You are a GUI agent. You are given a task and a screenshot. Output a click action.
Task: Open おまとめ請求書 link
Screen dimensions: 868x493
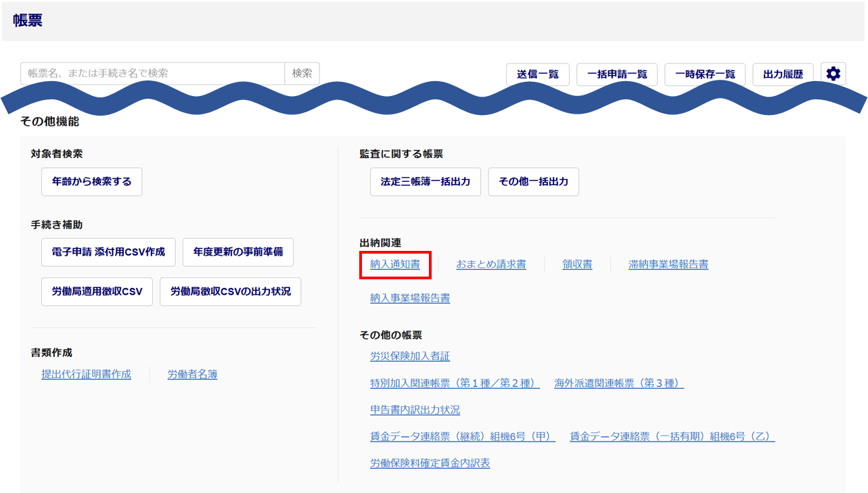491,264
